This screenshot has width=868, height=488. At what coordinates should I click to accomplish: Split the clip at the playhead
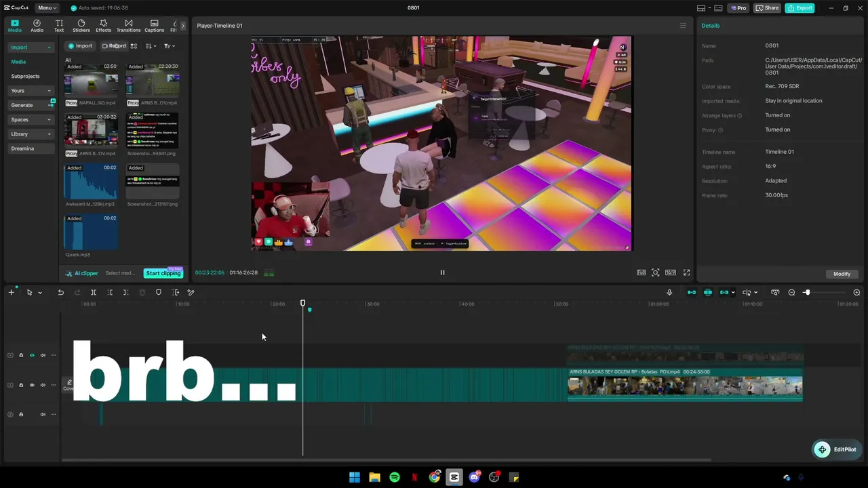click(94, 292)
